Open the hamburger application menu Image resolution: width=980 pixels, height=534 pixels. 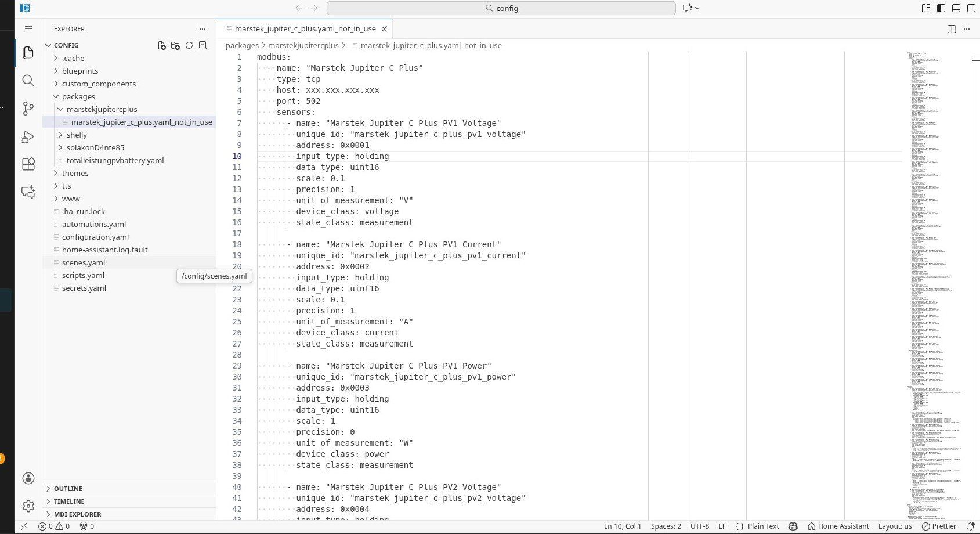pos(28,28)
